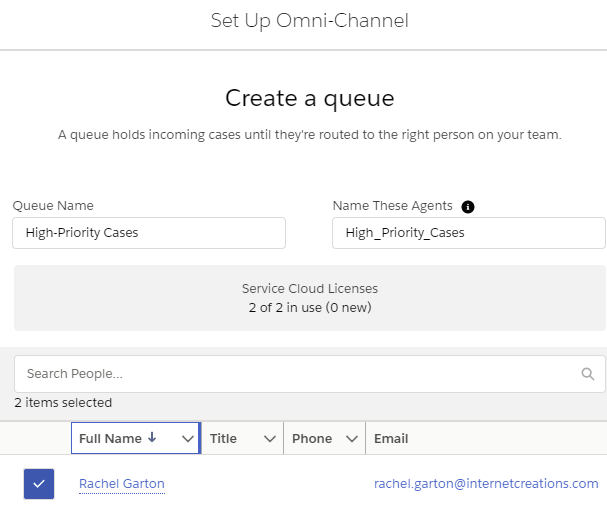Click the 'Name These Agents' field label
Screen dimensions: 607x511
point(393,206)
